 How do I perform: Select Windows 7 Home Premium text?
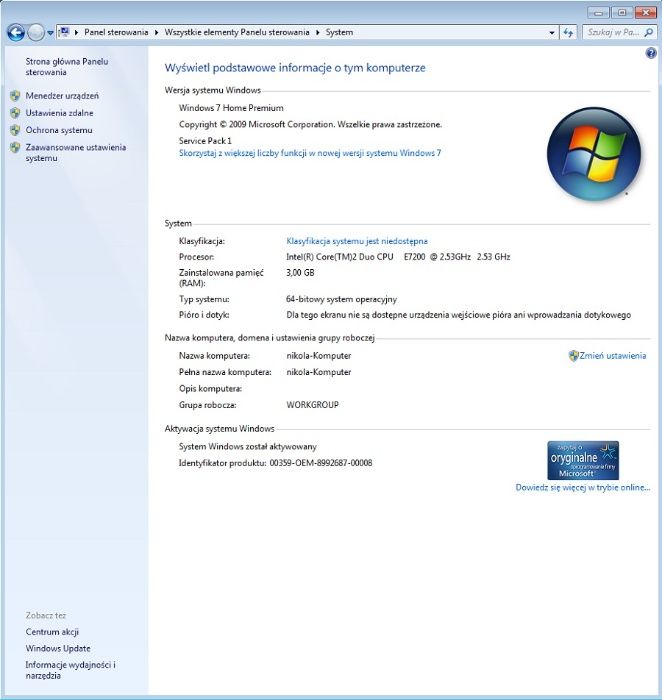(x=231, y=108)
